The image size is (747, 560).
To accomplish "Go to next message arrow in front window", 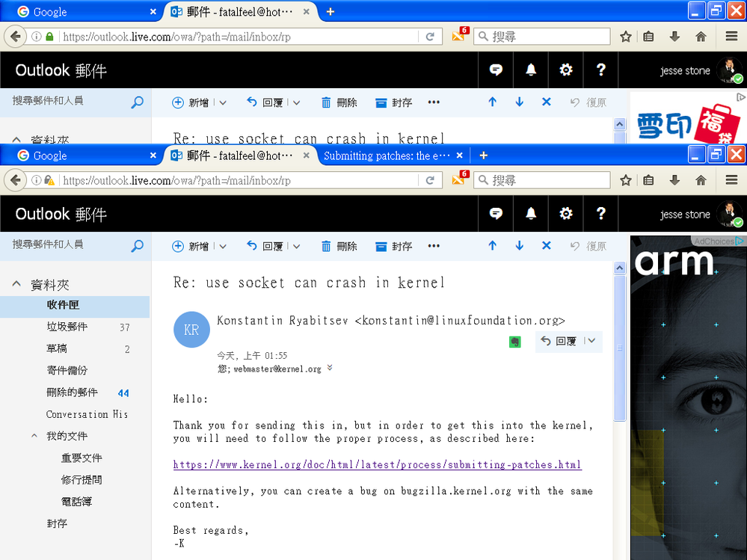I will click(519, 246).
